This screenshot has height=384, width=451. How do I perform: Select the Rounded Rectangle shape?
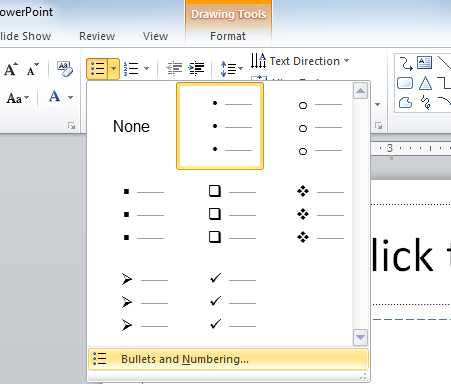tap(405, 83)
